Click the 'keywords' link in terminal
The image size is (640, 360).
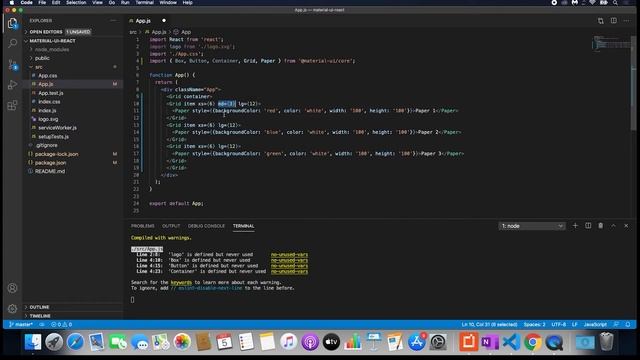pyautogui.click(x=181, y=282)
